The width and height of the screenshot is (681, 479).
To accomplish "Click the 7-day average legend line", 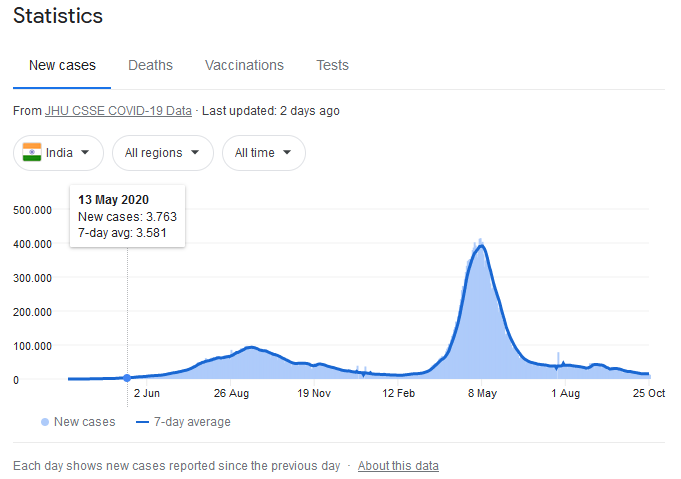I will tap(142, 422).
